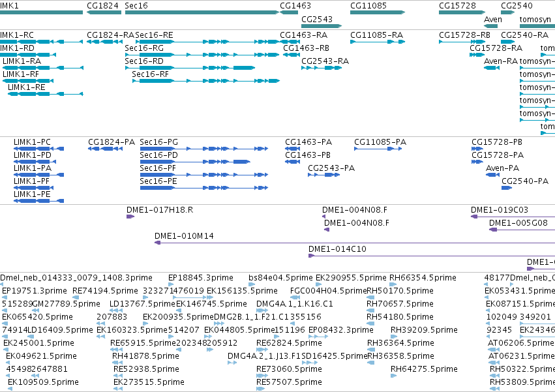Screen dimensions: 555x392
Task: Click the CG11085 gene label
Action: pos(368,6)
